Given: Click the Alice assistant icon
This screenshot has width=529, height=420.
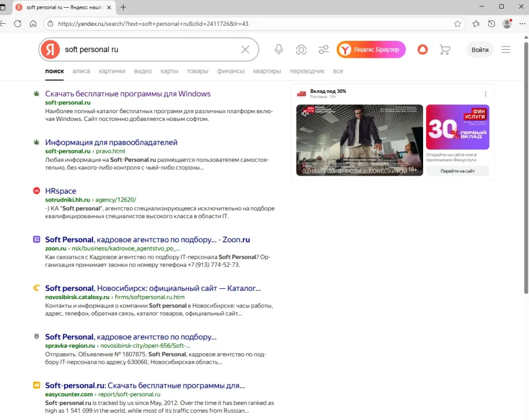Looking at the screenshot, I should pyautogui.click(x=423, y=50).
